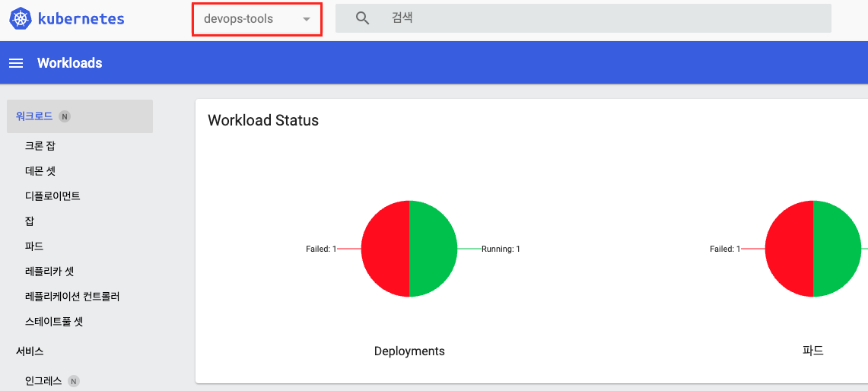Click the namespace dropdown arrow
868x391 pixels.
coord(307,19)
